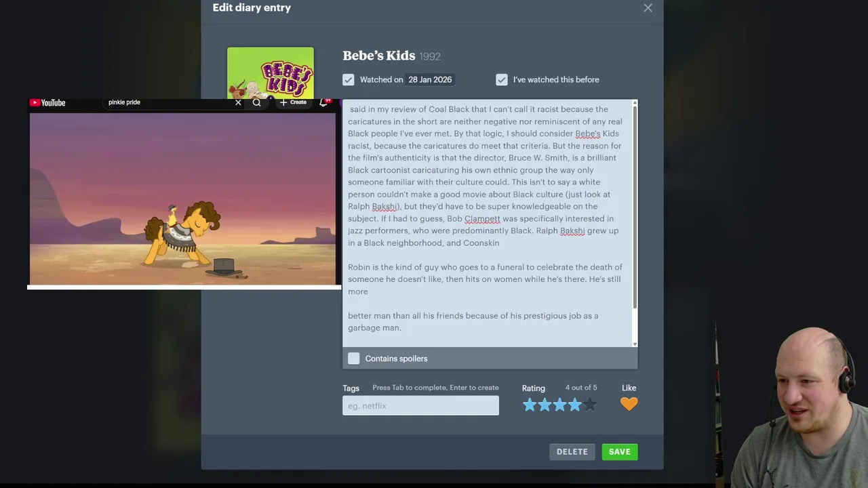Click the '4 out of 5' rating text
The height and width of the screenshot is (488, 868).
[x=581, y=388]
